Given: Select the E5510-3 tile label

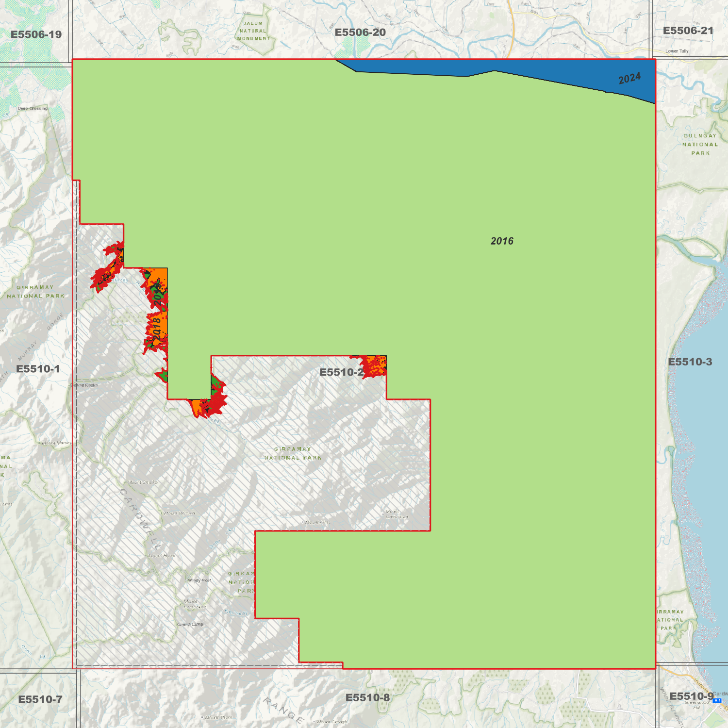Looking at the screenshot, I should tap(690, 362).
